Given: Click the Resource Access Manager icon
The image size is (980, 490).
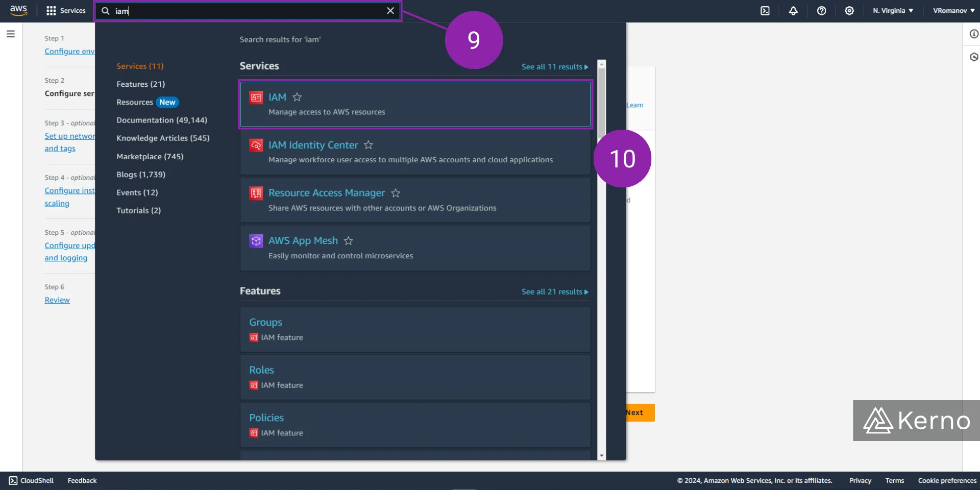Looking at the screenshot, I should [256, 193].
